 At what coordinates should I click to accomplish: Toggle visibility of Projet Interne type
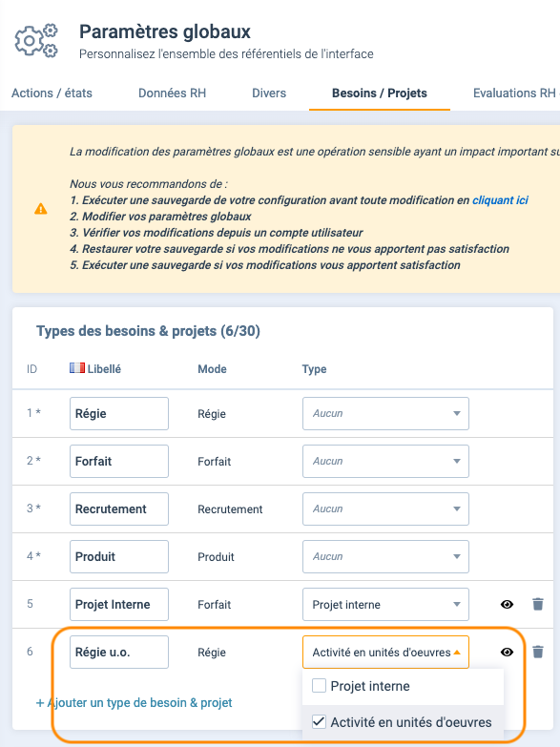point(508,604)
